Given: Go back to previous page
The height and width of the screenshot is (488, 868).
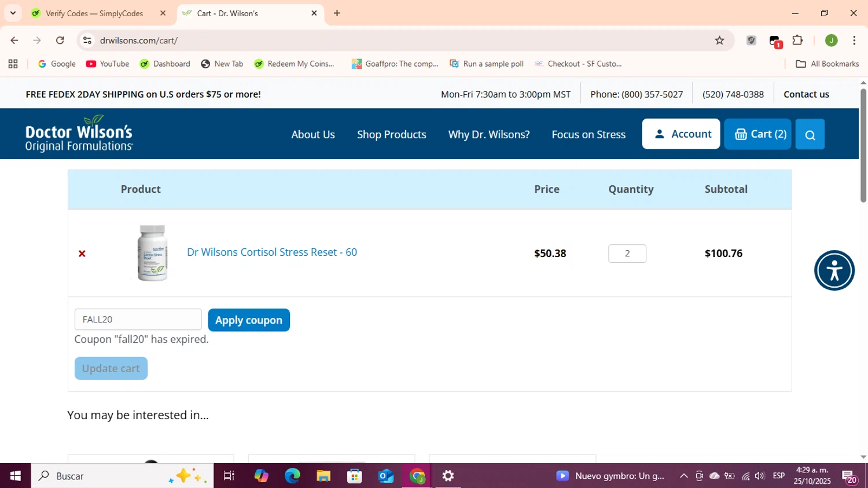Looking at the screenshot, I should click(x=14, y=41).
